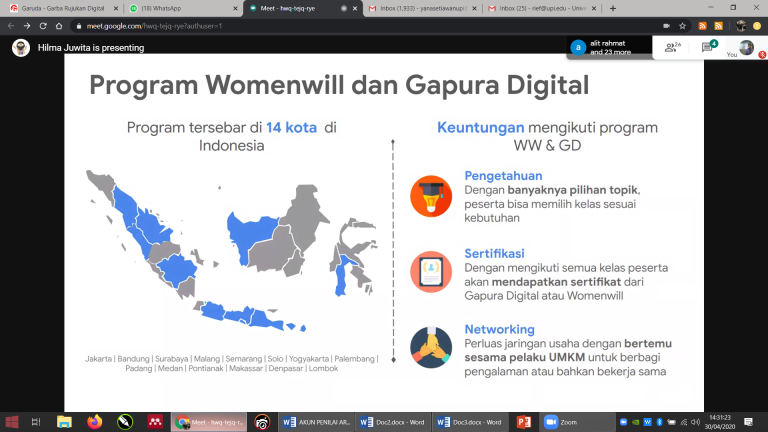Close the Meet tab
768x432 pixels.
click(x=355, y=8)
